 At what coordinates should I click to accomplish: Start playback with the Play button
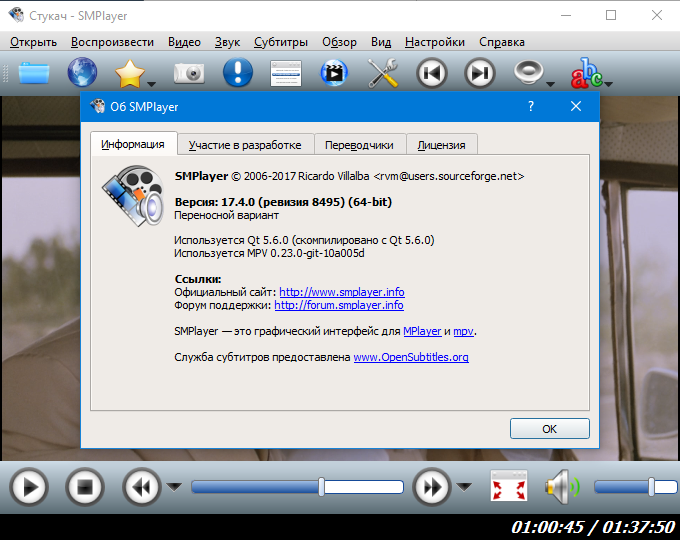click(x=29, y=487)
